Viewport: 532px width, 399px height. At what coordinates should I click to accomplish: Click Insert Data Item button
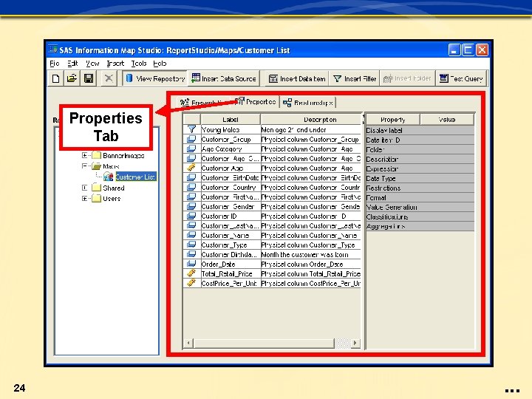pos(297,78)
